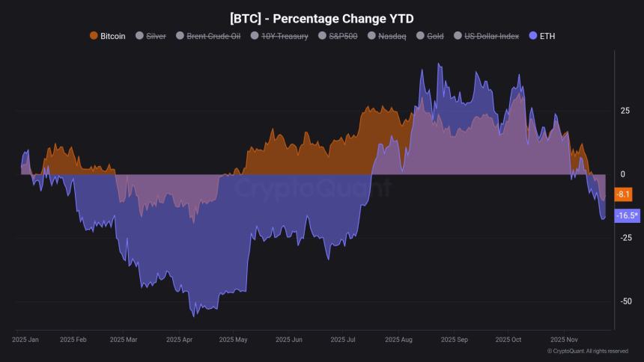
Task: Hide the ETH series
Action: [547, 36]
